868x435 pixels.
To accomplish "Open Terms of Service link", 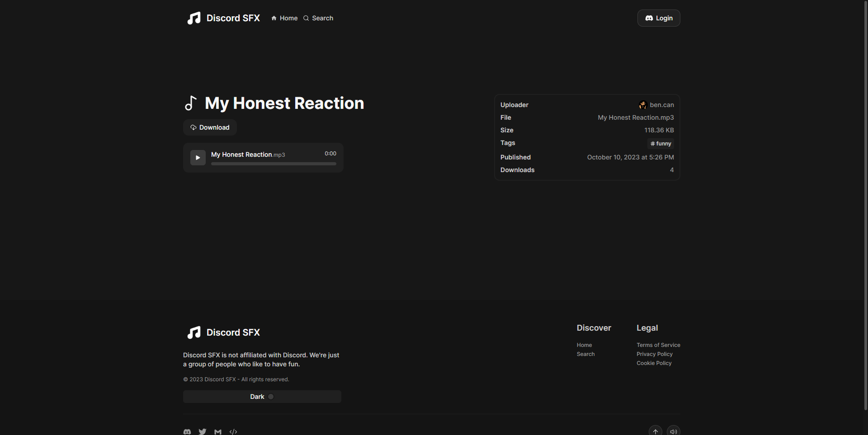I will (x=658, y=345).
